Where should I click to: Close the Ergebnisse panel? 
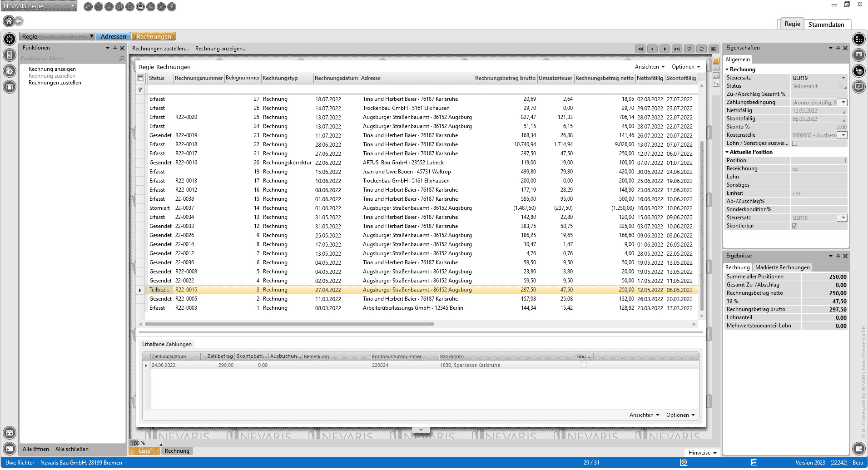[x=845, y=256]
